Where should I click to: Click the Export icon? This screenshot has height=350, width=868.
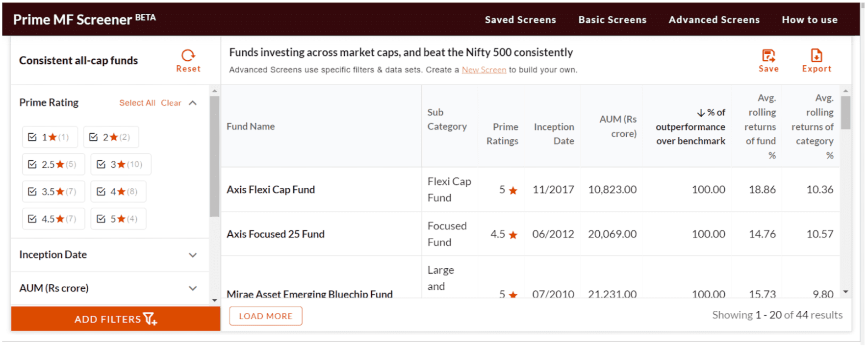(x=817, y=55)
